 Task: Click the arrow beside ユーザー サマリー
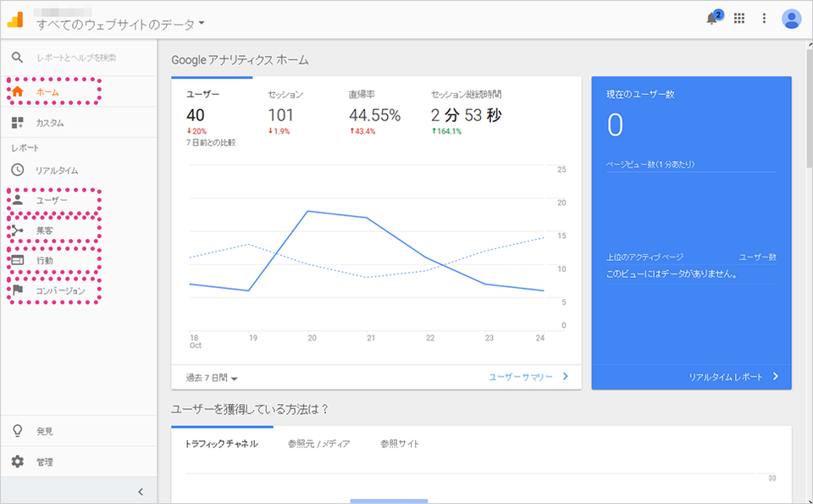[566, 376]
